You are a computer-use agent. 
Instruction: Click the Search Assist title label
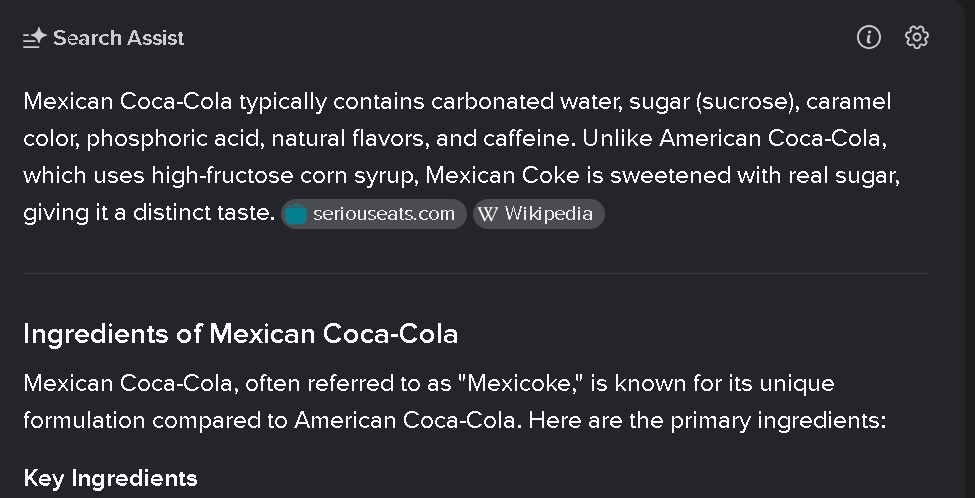(119, 38)
